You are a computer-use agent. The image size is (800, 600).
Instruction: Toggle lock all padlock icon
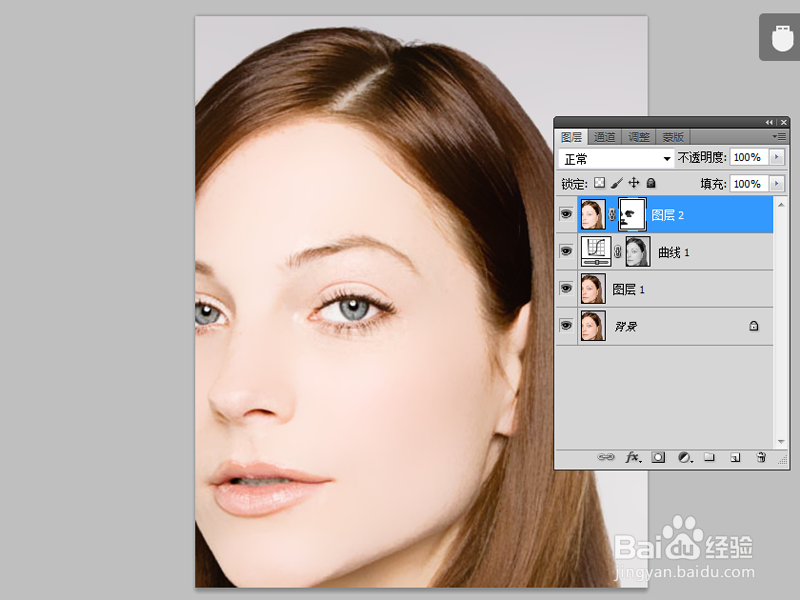[651, 183]
